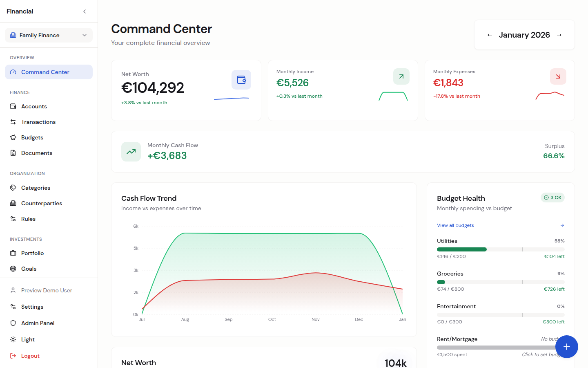Select Categories in the sidebar
The image size is (588, 368).
(36, 188)
